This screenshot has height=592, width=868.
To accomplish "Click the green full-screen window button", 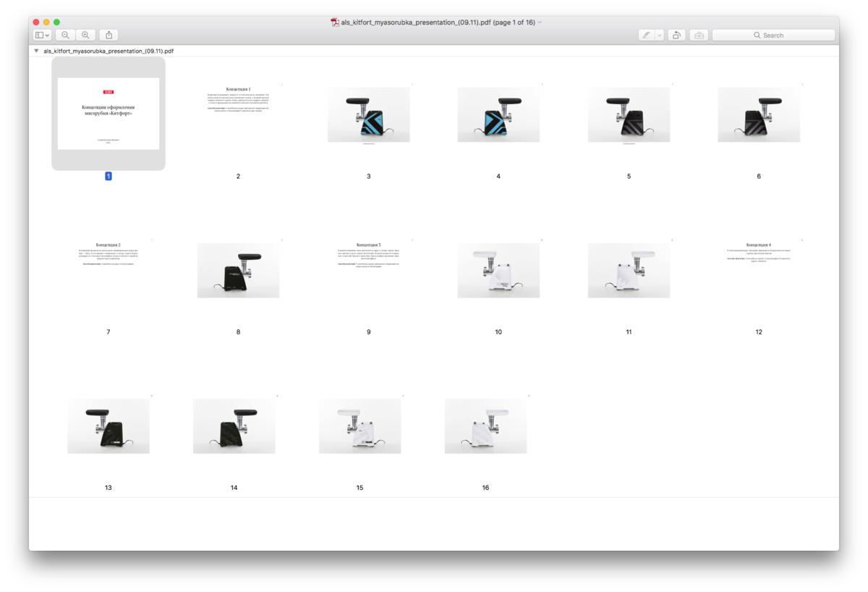I will (57, 22).
